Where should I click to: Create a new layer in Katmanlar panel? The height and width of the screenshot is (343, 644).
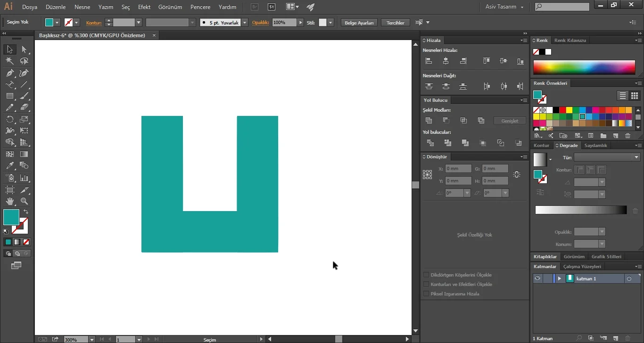(616, 338)
